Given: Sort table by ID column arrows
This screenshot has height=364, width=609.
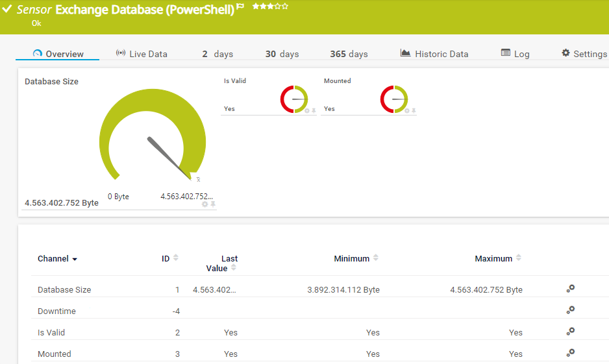Looking at the screenshot, I should click(175, 258).
